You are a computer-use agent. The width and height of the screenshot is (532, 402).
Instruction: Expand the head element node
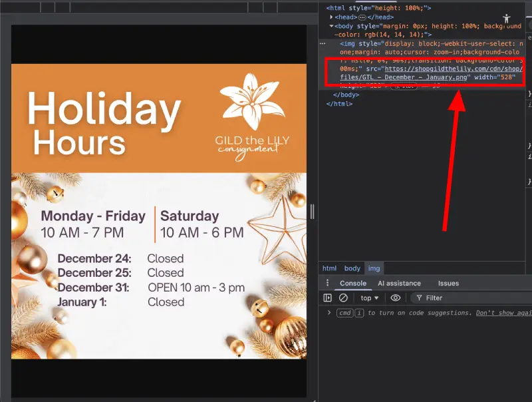(332, 17)
